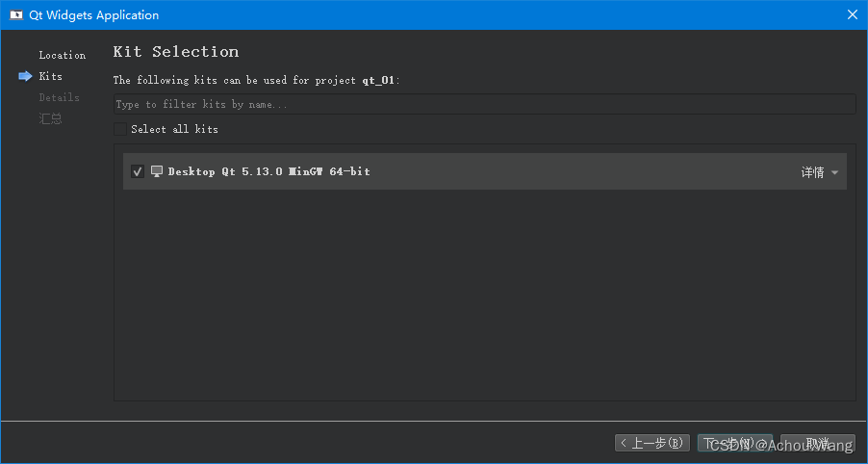Expand the 详情 details dropdown
The height and width of the screenshot is (464, 868).
tap(820, 172)
